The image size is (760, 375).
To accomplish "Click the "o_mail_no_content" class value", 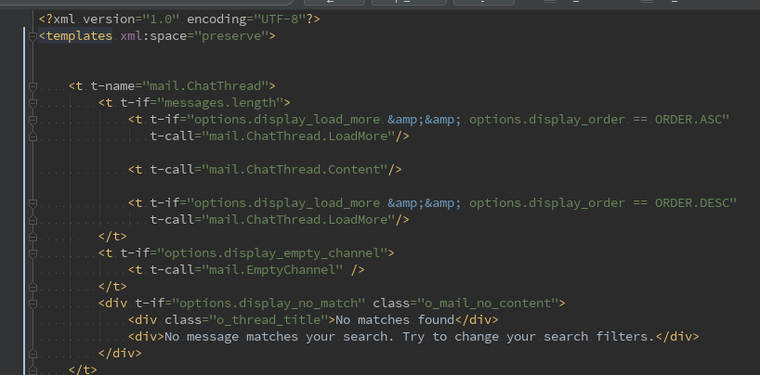I will pos(487,303).
